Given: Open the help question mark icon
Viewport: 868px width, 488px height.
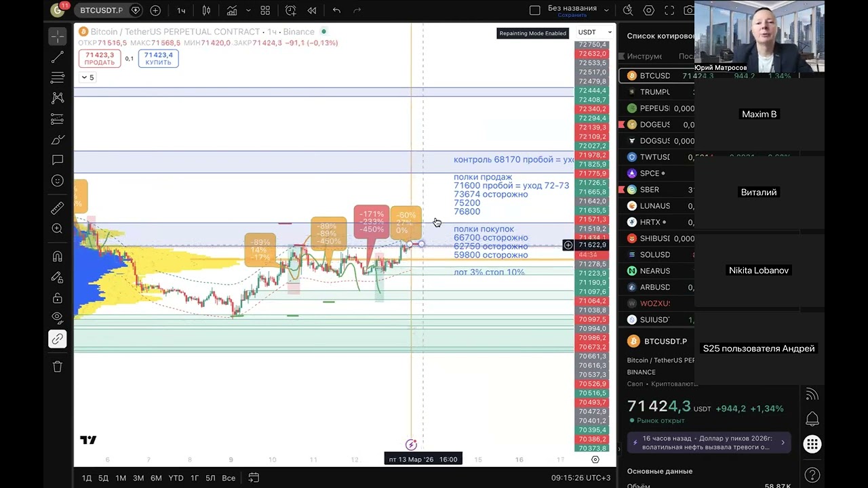Looking at the screenshot, I should coord(812,475).
